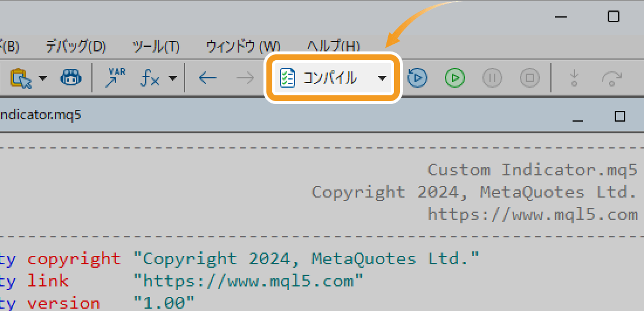Start debugging with green play icon

click(x=455, y=78)
